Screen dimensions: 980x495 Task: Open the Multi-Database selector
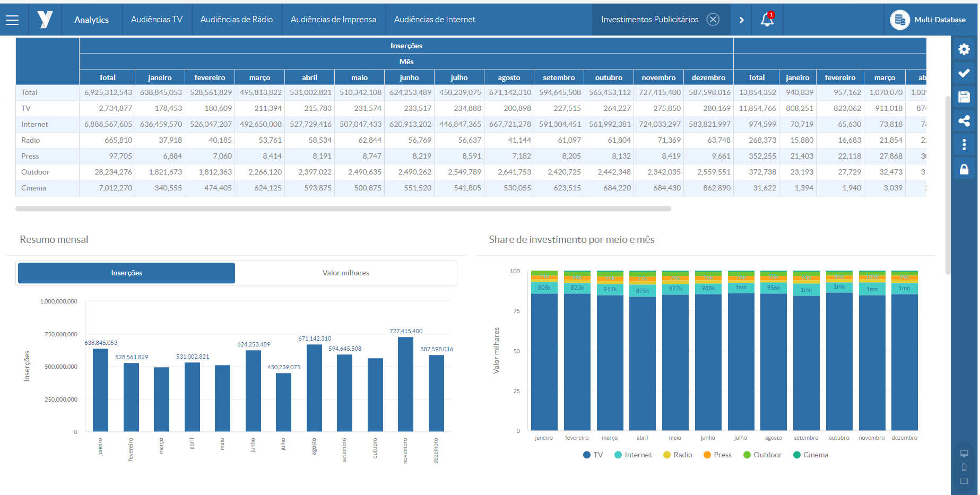(x=928, y=20)
